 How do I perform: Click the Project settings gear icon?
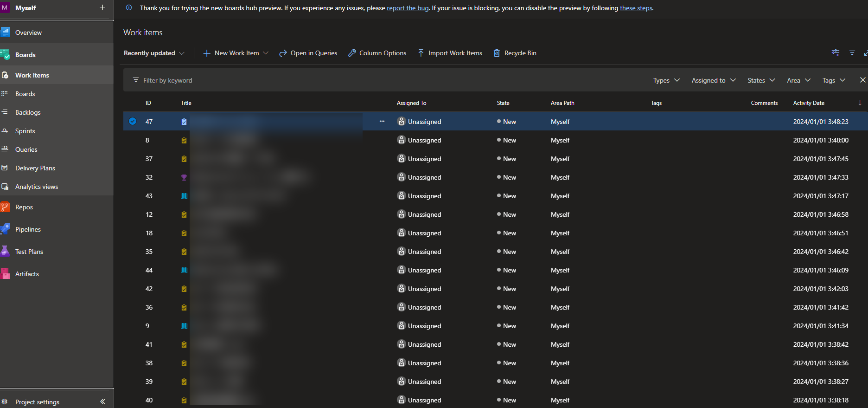click(5, 402)
